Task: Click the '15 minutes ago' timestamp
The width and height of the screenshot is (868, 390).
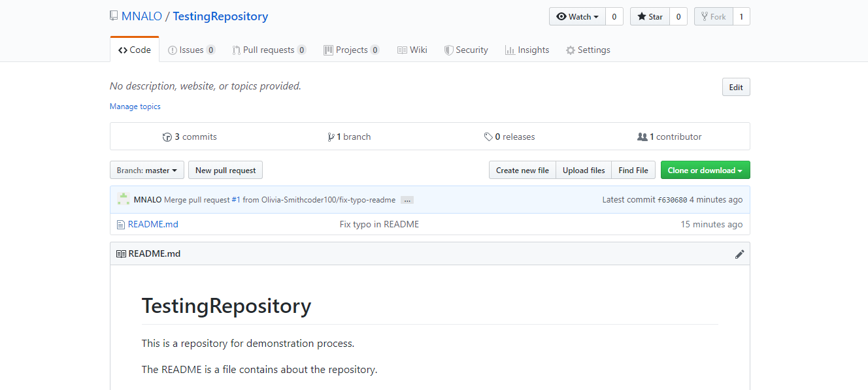Action: pyautogui.click(x=711, y=224)
